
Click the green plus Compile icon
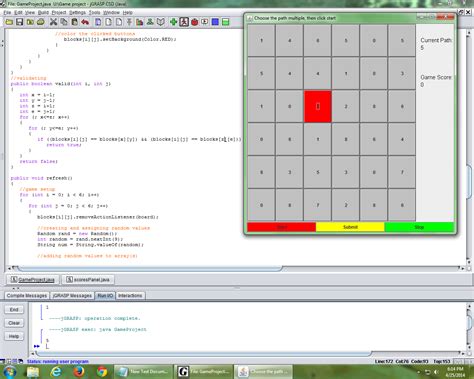173,22
